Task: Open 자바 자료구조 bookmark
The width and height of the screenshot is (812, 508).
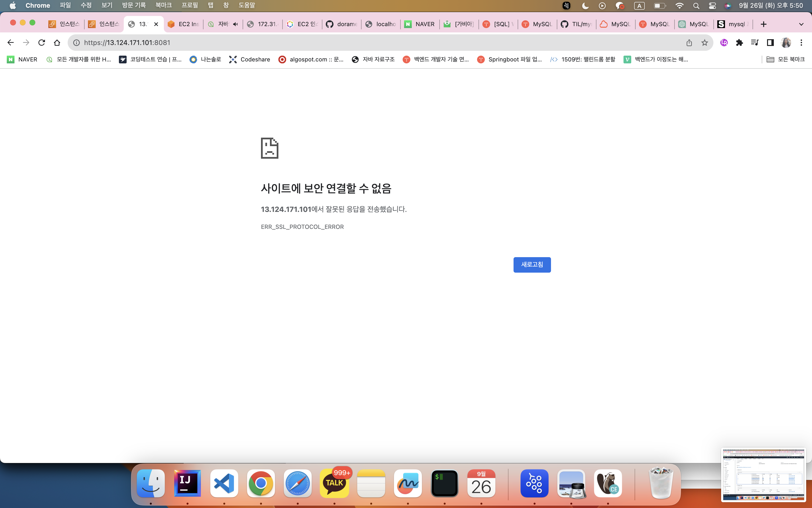Action: tap(373, 60)
